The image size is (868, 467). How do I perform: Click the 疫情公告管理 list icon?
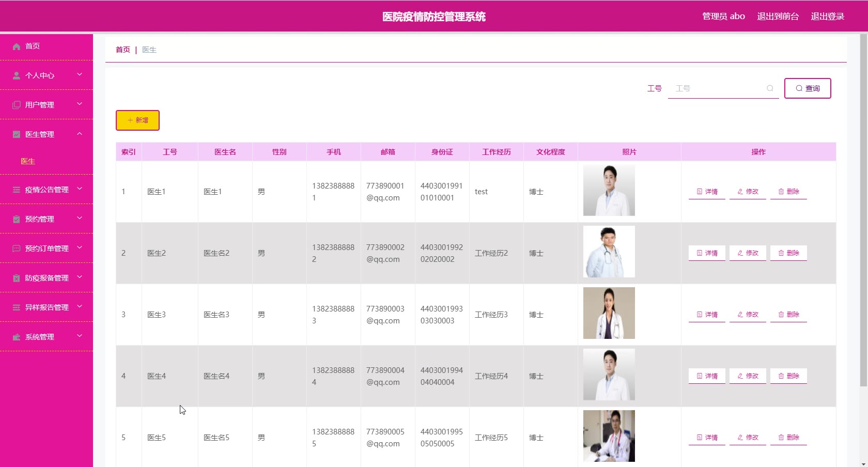click(17, 190)
